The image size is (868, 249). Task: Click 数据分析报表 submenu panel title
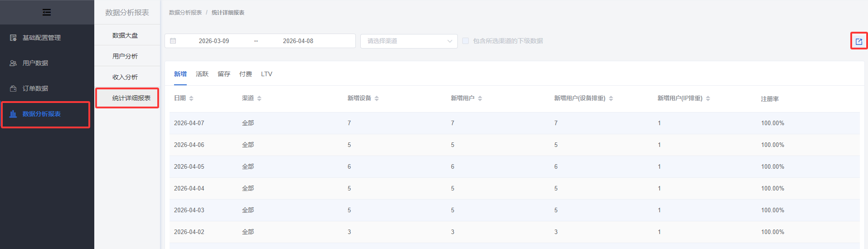click(x=127, y=12)
